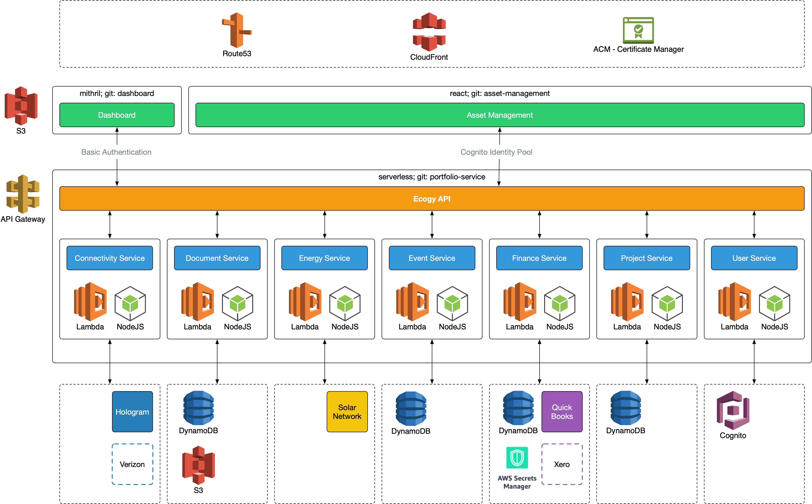The image size is (812, 504).
Task: Select the DynamoDB icon next to Quick Books
Action: [518, 408]
